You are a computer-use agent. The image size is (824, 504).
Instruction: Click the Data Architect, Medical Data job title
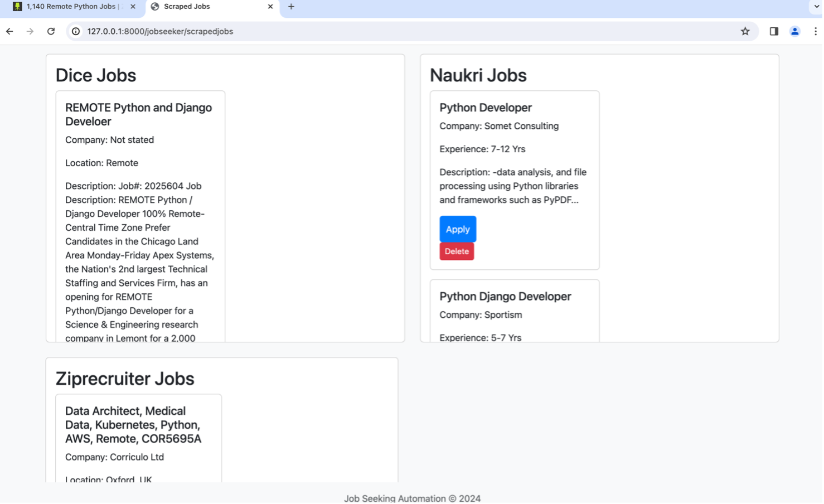133,425
